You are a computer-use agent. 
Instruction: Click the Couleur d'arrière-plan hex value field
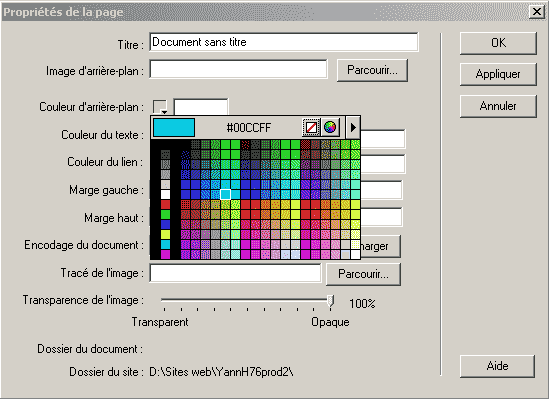tap(201, 107)
